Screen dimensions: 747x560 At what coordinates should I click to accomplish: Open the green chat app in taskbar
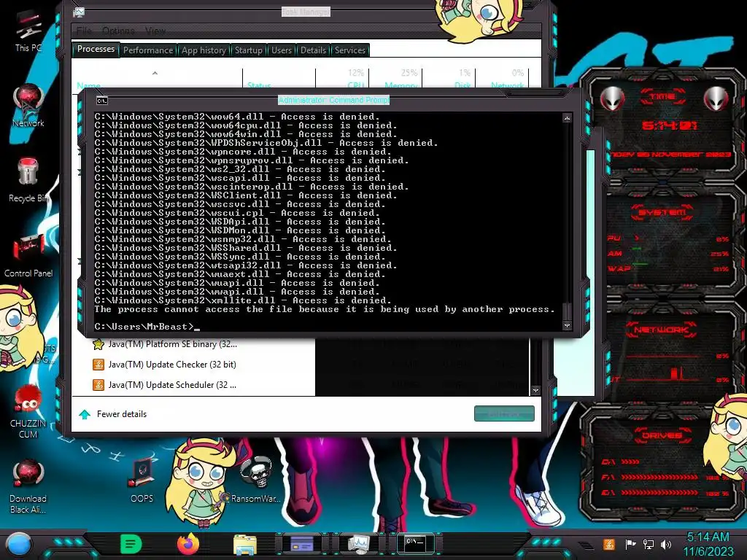[131, 544]
